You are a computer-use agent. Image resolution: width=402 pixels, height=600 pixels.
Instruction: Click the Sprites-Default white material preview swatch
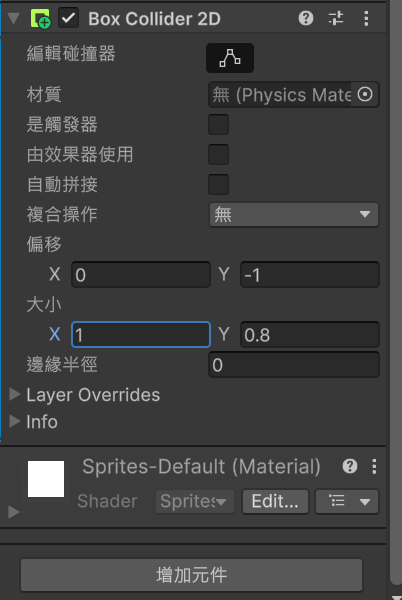[46, 479]
